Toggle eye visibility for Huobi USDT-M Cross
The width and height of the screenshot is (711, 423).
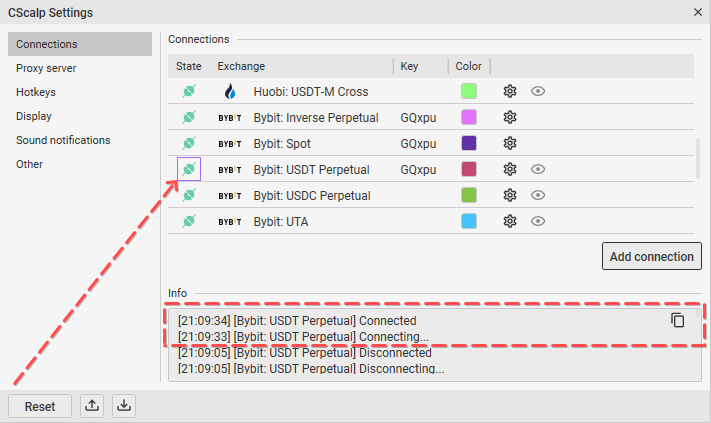(538, 91)
